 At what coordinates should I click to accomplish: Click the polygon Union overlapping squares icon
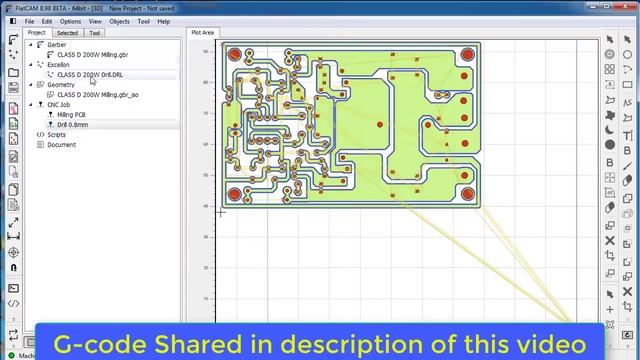pyautogui.click(x=627, y=198)
